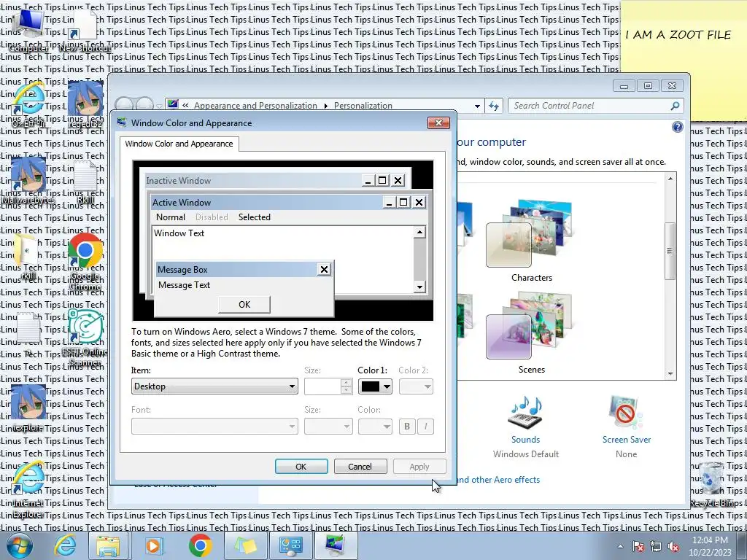The height and width of the screenshot is (560, 747).
Task: Click the Inactive Window title bar preview
Action: (252, 181)
